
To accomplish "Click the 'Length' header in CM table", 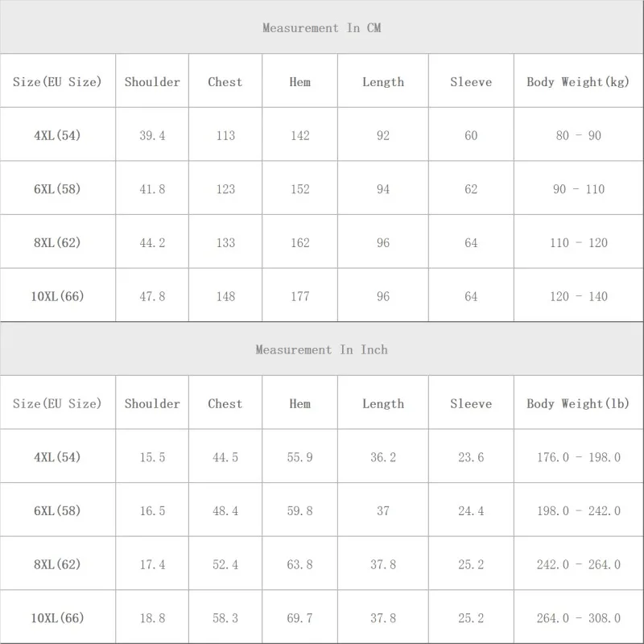I will pos(383,81).
